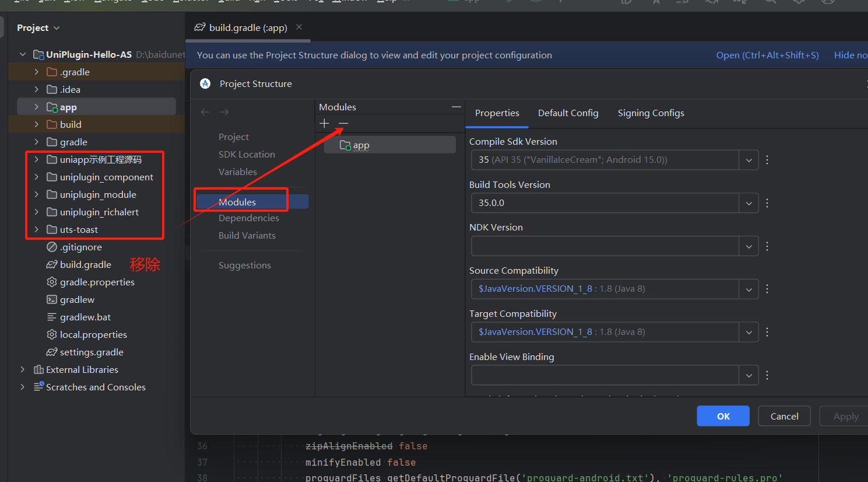Expand the Enable View Binding dropdown

748,375
